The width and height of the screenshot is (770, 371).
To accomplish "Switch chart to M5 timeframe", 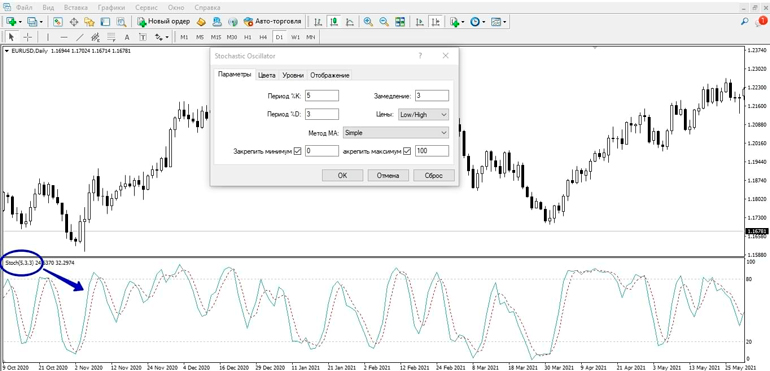I will coord(200,37).
